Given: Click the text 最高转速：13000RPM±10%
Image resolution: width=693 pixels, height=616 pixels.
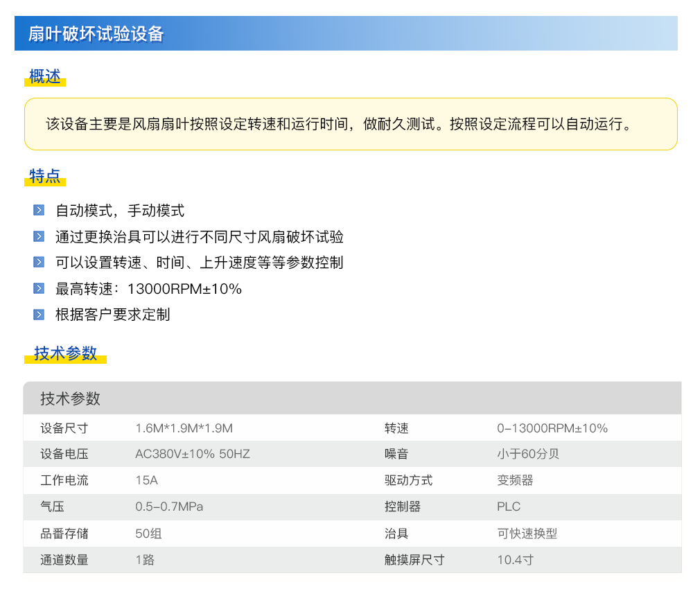Looking at the screenshot, I should 148,289.
